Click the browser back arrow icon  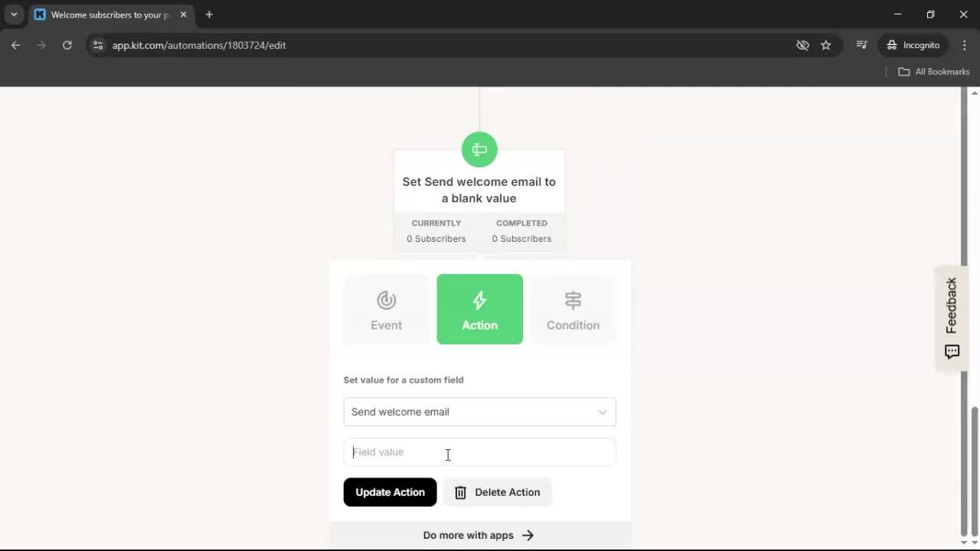(15, 45)
